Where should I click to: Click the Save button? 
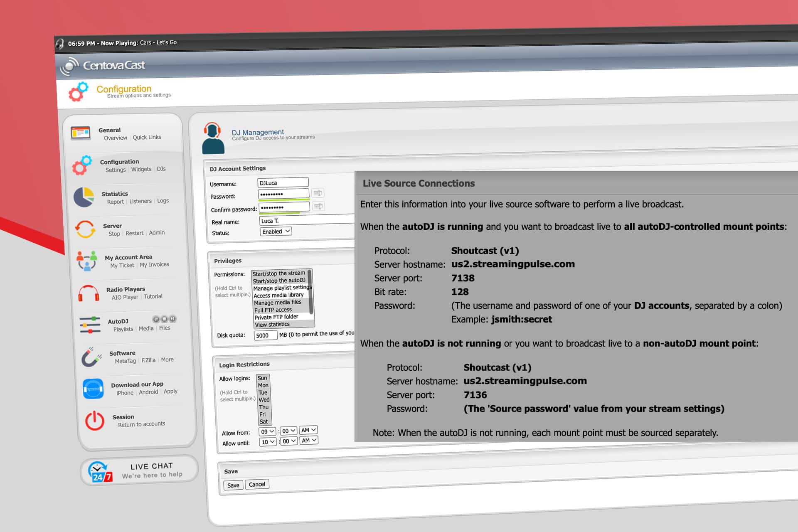point(233,485)
